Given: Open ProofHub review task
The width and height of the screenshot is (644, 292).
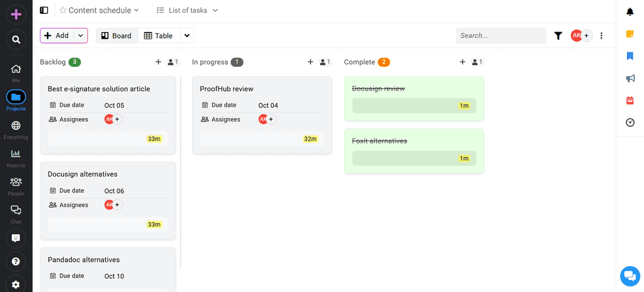Looking at the screenshot, I should 227,89.
